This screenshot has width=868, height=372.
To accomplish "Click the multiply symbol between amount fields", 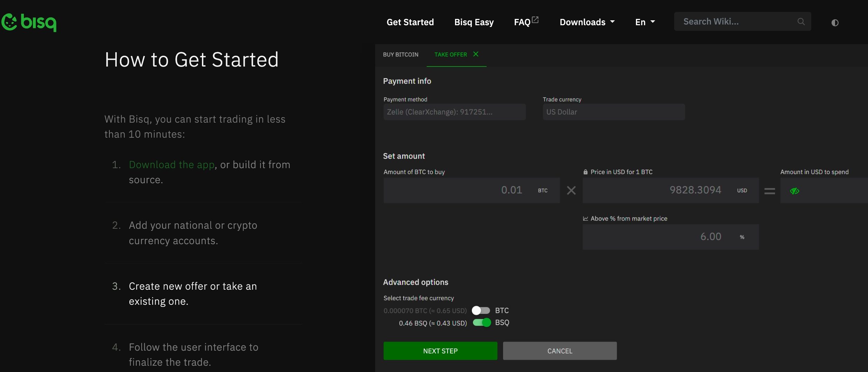I will 571,191.
